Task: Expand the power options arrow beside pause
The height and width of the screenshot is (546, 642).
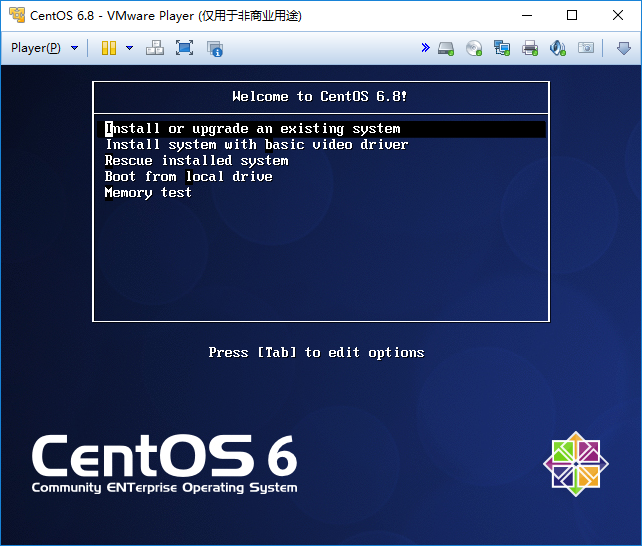Action: [129, 48]
